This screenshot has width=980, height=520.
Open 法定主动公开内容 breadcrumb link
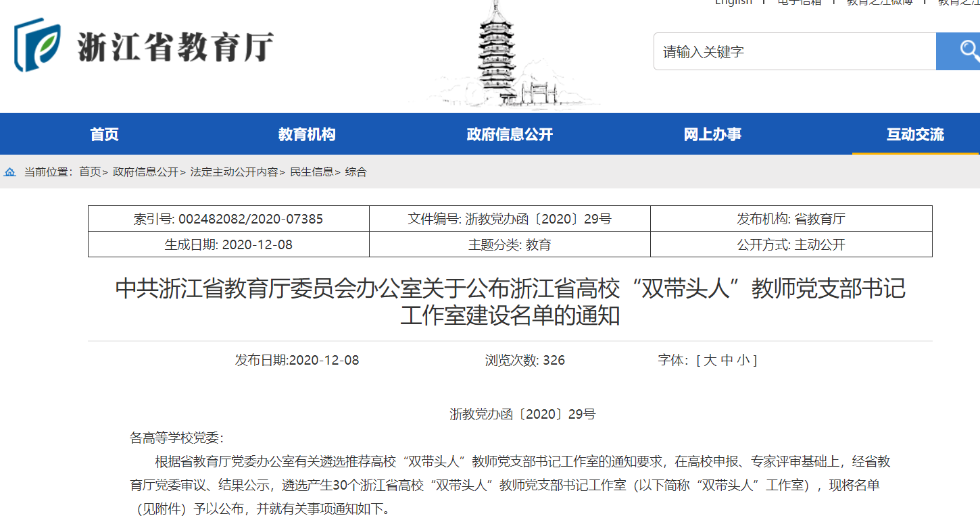234,172
